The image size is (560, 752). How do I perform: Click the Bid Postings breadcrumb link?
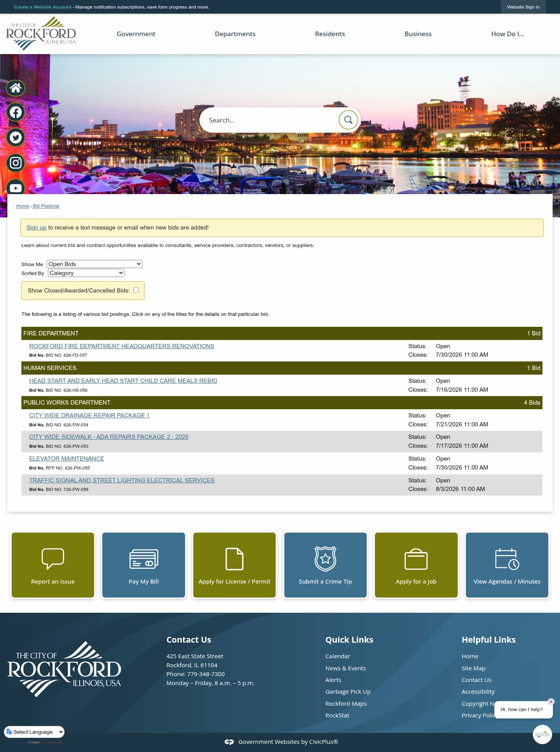(x=46, y=206)
